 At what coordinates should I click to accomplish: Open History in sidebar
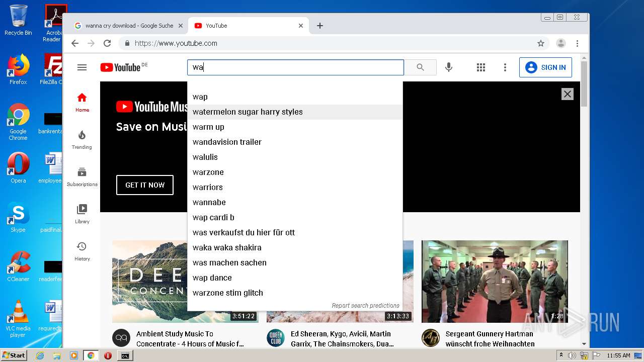(82, 251)
